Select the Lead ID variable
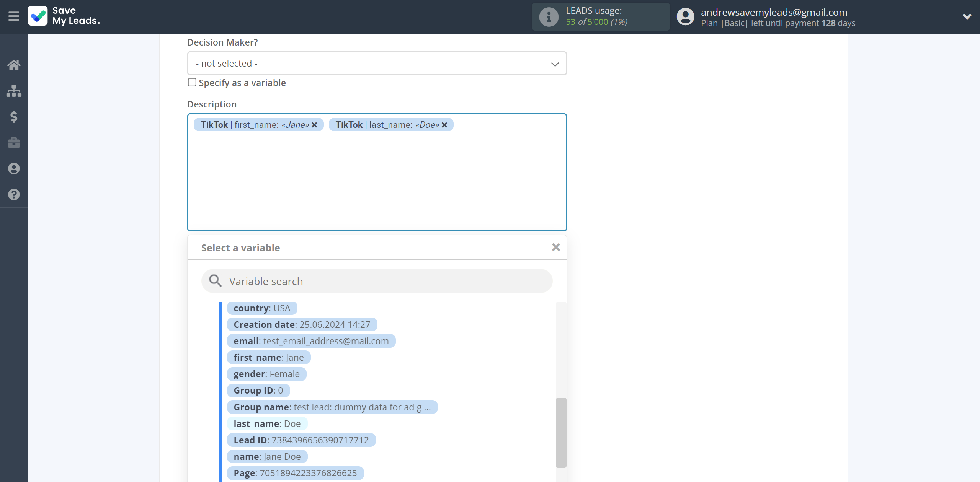This screenshot has width=980, height=482. (301, 440)
